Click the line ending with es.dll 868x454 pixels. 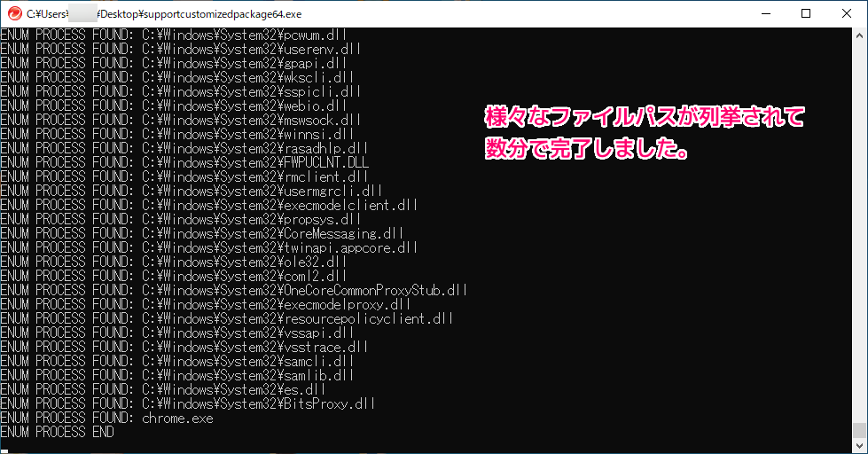pyautogui.click(x=163, y=389)
